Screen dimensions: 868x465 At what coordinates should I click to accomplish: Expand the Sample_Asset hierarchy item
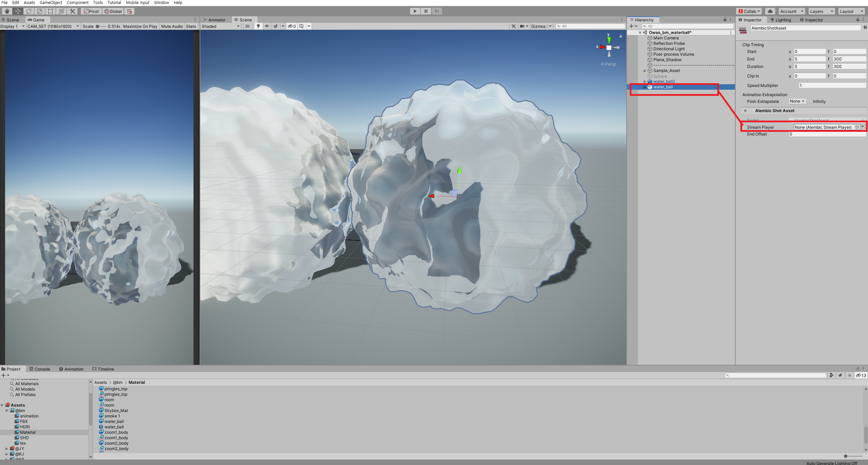645,71
